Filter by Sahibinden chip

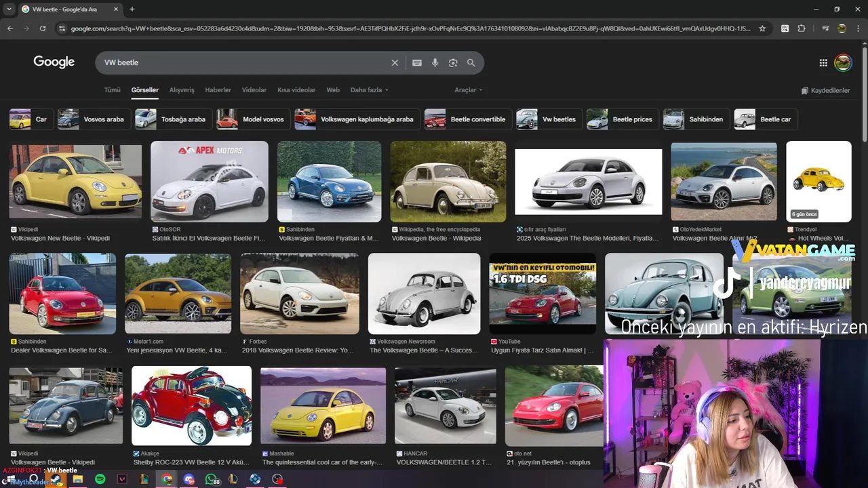[x=696, y=119]
